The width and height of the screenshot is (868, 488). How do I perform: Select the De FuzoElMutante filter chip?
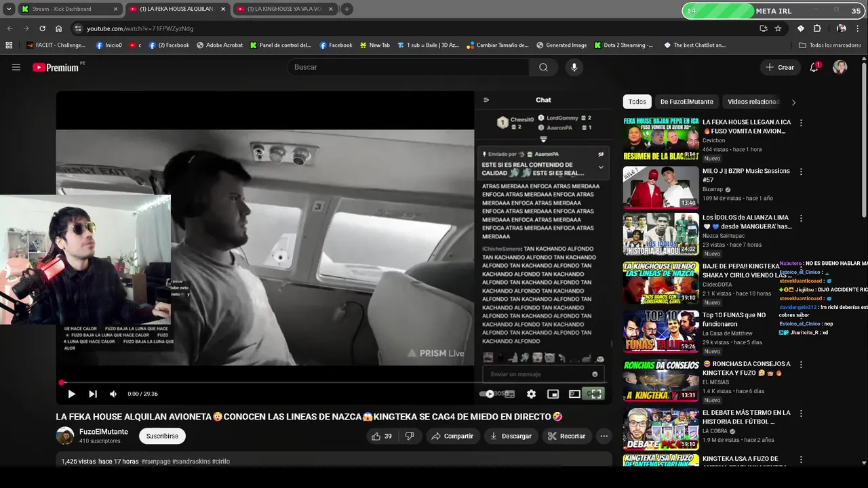coord(686,102)
